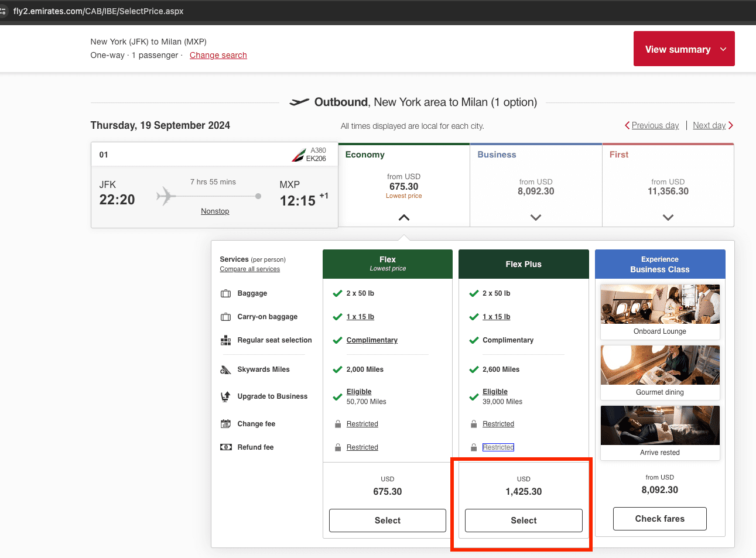Click the Skywards Miles icon
756x558 pixels.
[225, 369]
